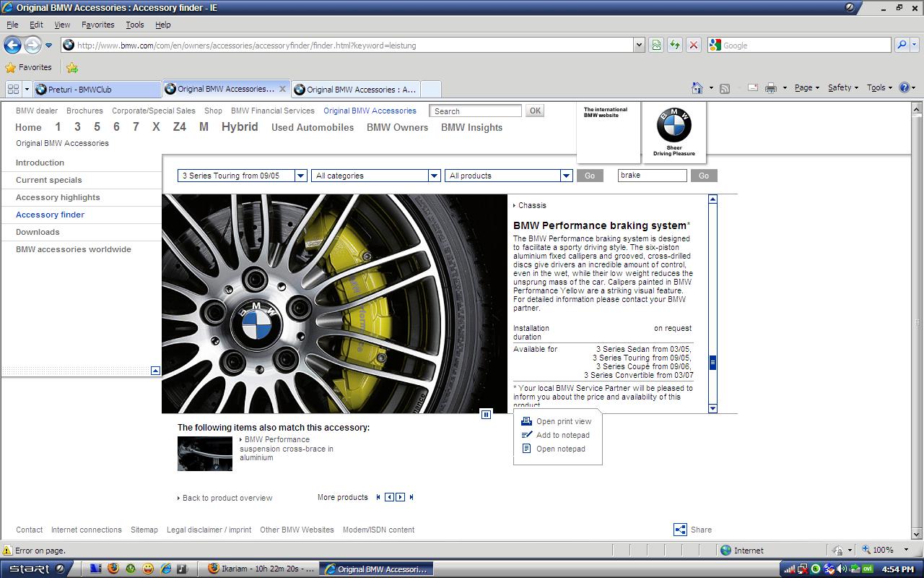Click description scrollbar down arrow
924x578 pixels.
tap(712, 408)
